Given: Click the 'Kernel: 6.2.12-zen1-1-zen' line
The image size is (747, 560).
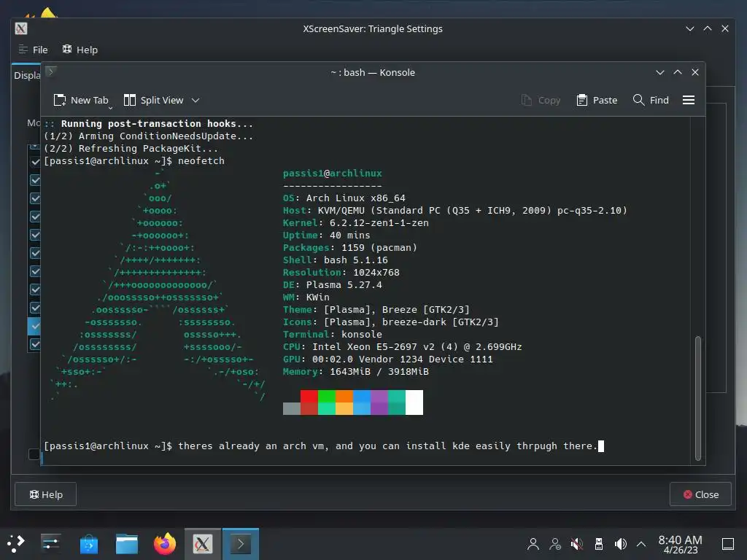Looking at the screenshot, I should pos(355,223).
